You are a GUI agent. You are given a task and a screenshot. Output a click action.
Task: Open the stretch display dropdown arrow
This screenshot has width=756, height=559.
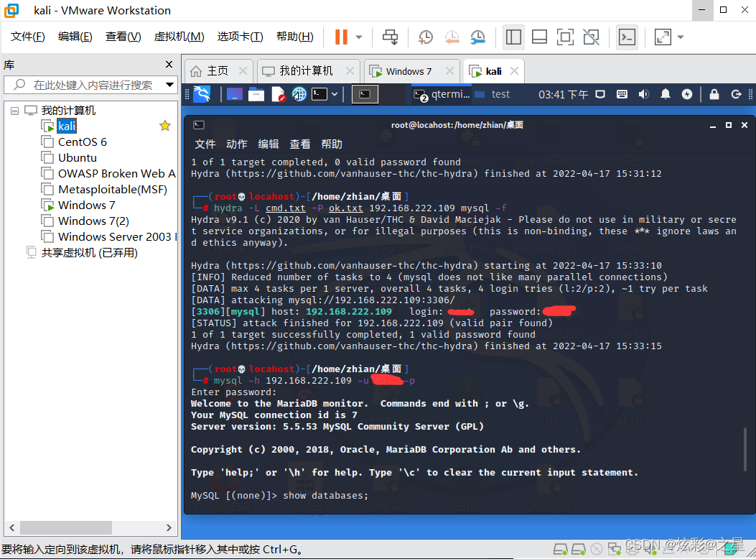click(681, 37)
